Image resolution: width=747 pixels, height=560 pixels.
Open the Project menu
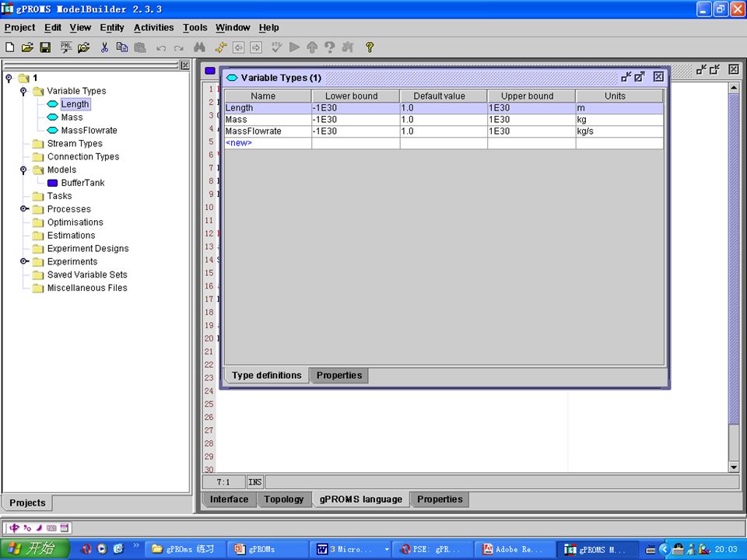19,28
